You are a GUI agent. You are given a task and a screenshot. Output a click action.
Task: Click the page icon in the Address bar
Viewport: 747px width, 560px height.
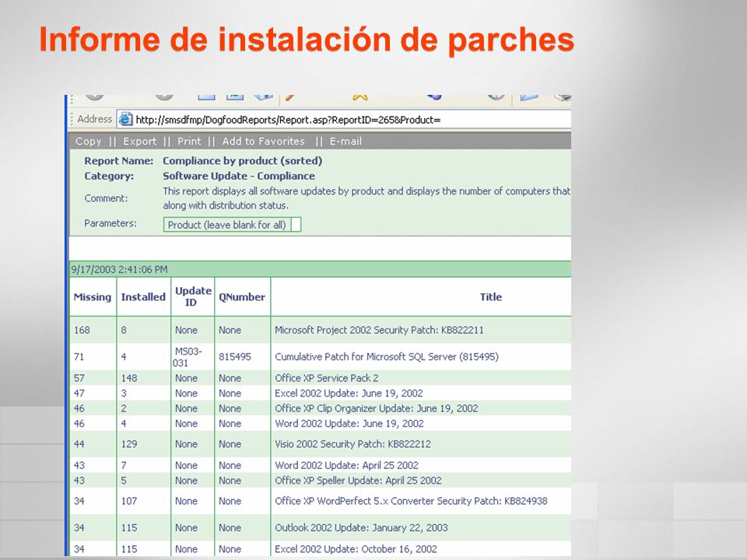coord(125,119)
